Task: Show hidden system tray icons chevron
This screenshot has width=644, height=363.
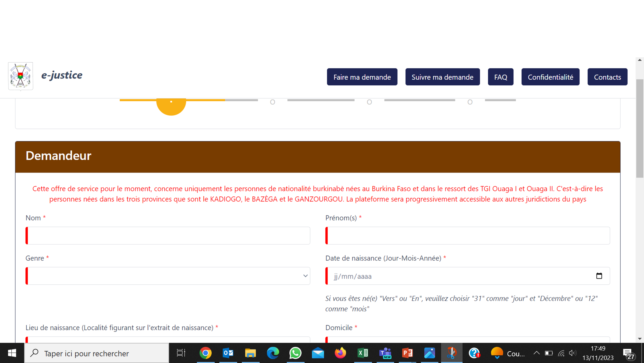Action: point(537,353)
